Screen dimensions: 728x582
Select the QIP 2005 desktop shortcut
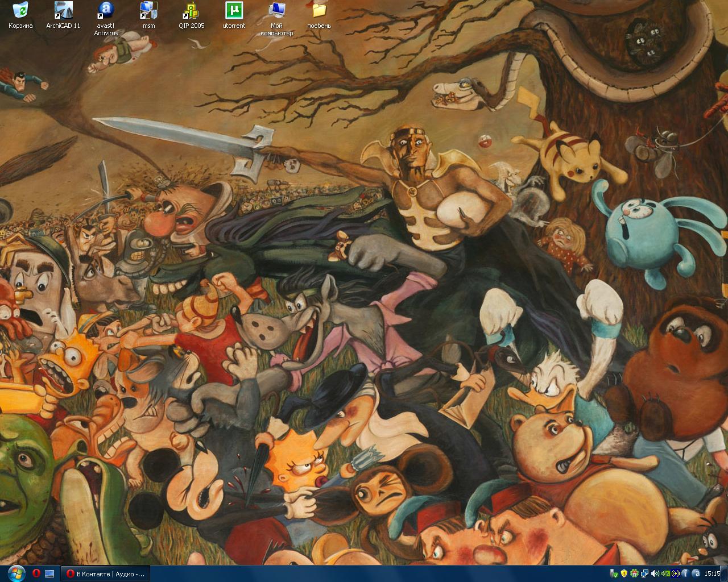(x=191, y=16)
